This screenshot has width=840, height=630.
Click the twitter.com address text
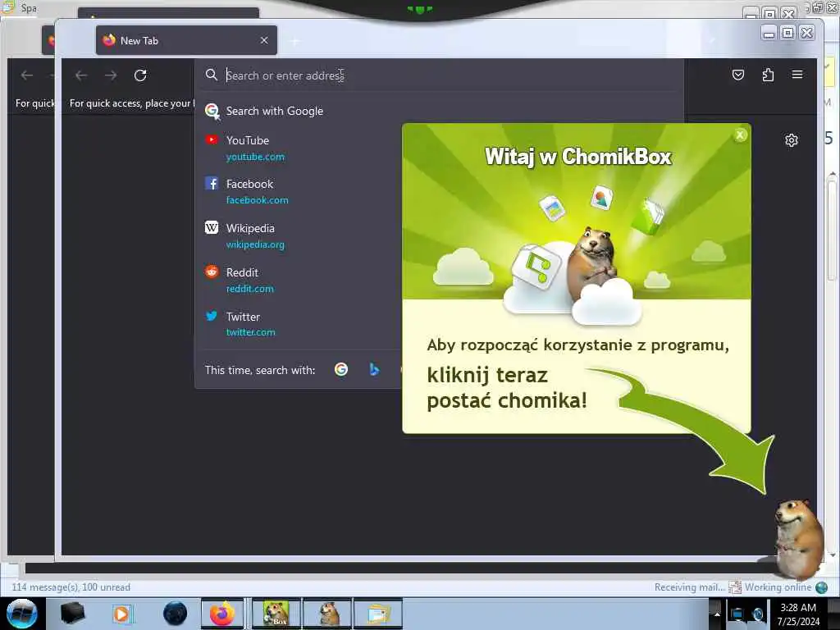point(251,332)
